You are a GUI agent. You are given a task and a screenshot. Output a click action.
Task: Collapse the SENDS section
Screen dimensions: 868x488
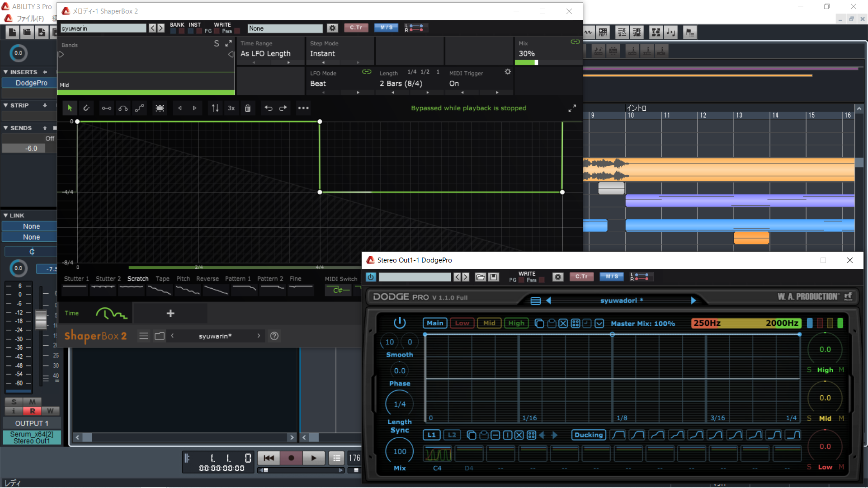coord(5,128)
